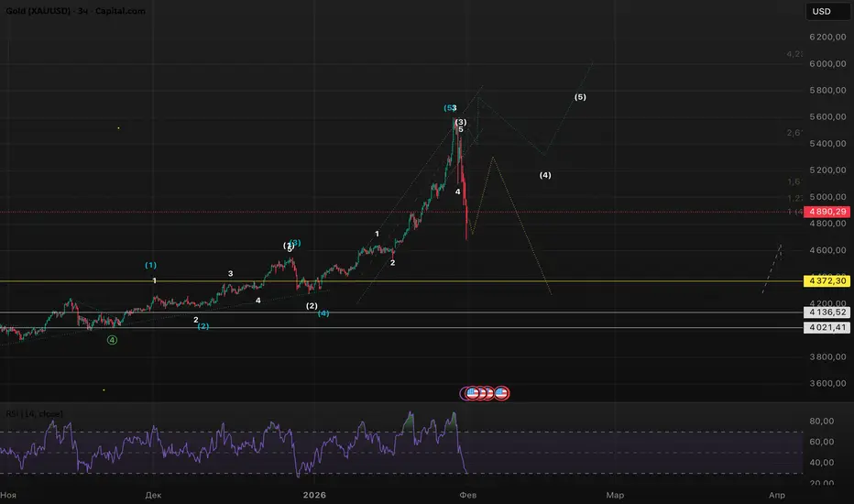Click the 4 600,00 price axis value
854x504 pixels.
pos(827,251)
